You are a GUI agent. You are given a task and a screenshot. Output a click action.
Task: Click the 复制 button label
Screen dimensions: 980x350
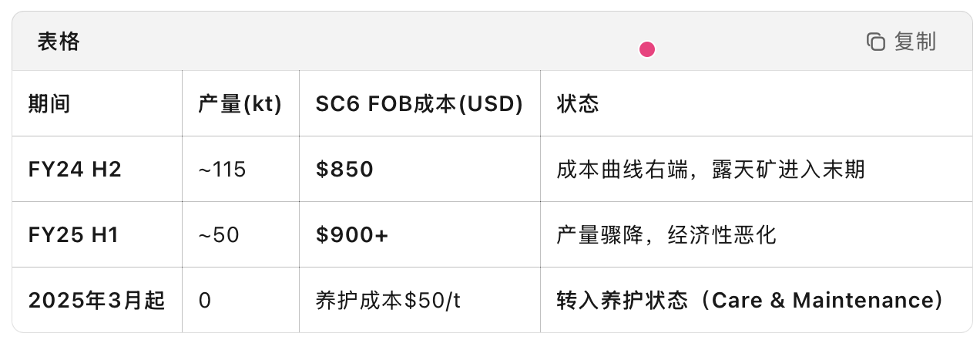tap(915, 42)
